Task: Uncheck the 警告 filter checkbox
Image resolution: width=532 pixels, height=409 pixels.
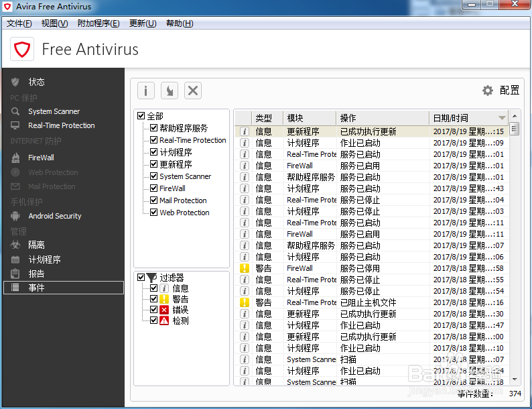Action: point(153,298)
